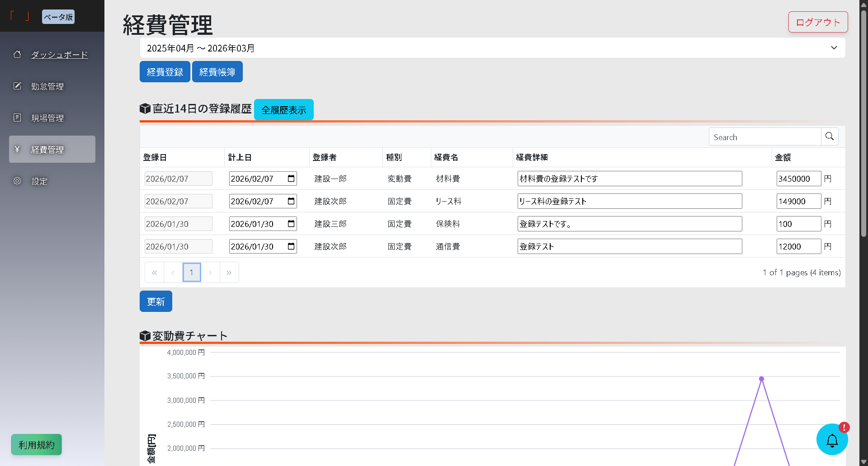Select ダッシュボード in the sidebar menu
This screenshot has height=466, width=868.
(59, 54)
